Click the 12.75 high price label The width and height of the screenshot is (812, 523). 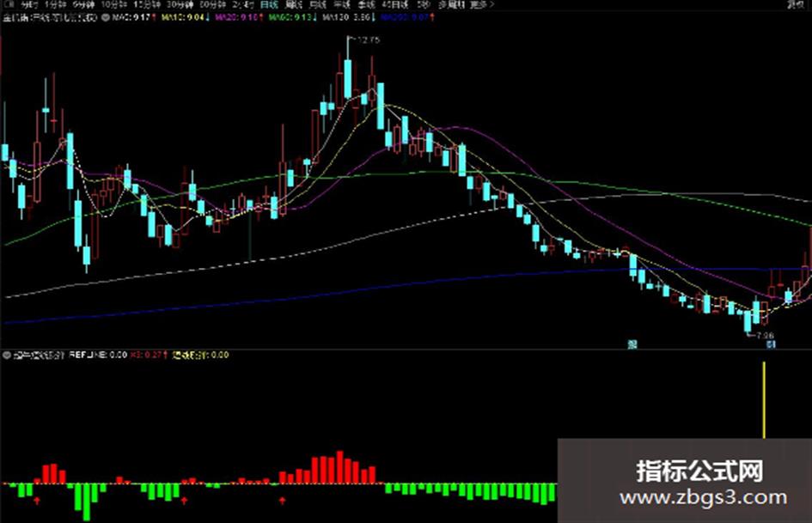369,40
